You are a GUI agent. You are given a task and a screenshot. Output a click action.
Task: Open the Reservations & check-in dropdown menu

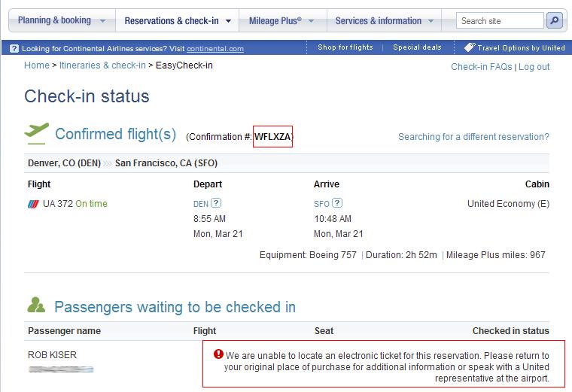(178, 21)
